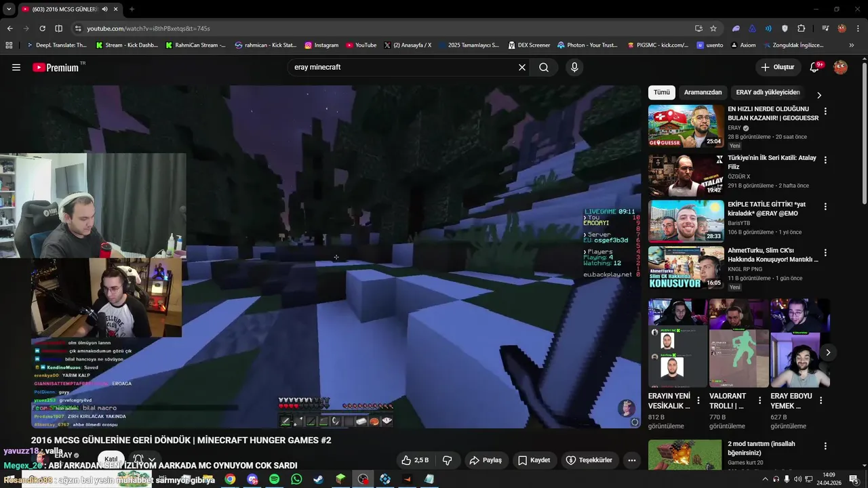Open Spotify from the taskbar
The height and width of the screenshot is (488, 868).
pyautogui.click(x=274, y=479)
